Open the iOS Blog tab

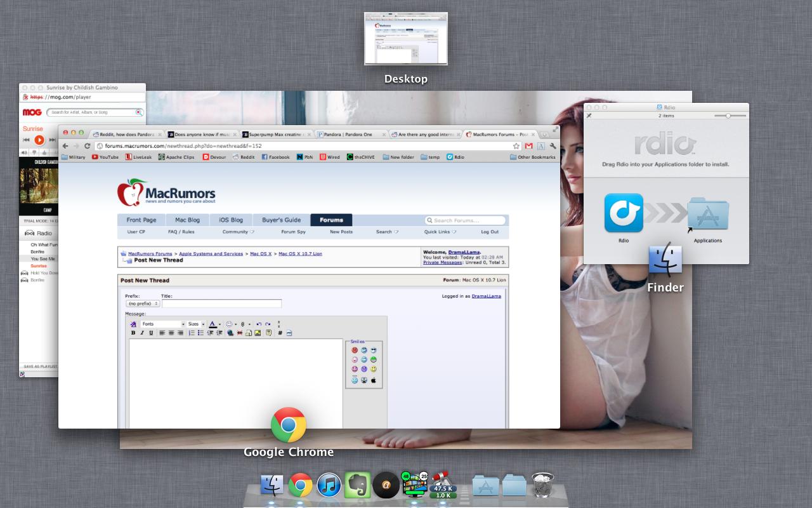click(231, 220)
